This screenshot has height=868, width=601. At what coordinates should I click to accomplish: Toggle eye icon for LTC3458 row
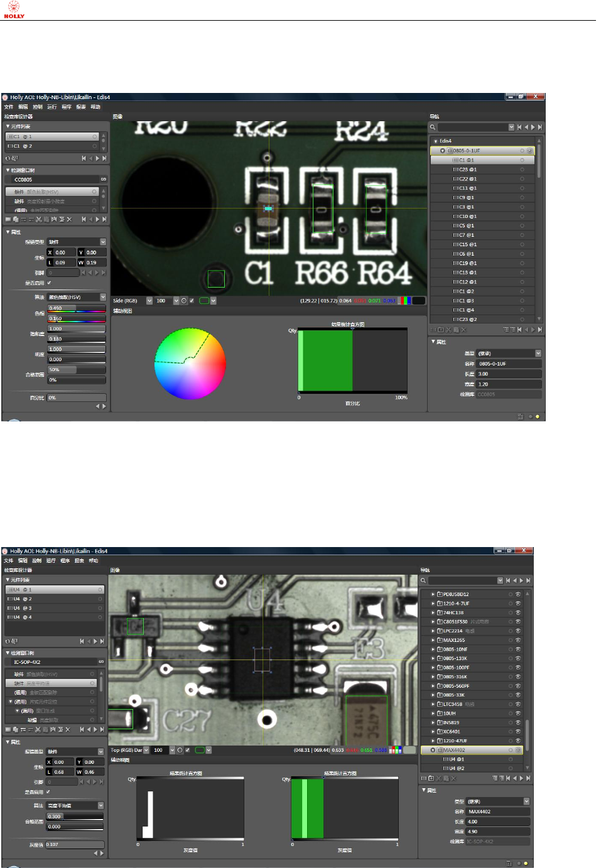[518, 704]
